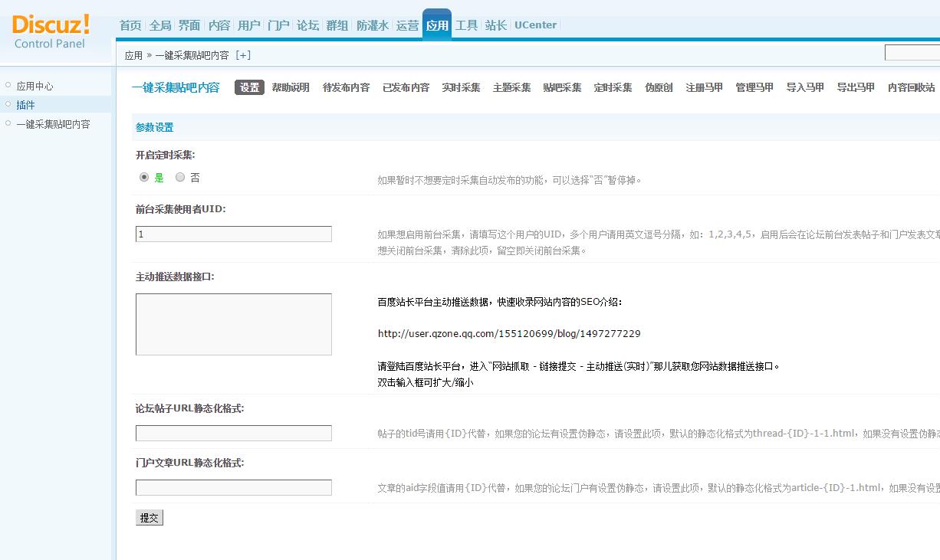Click the search box at top right

point(912,53)
